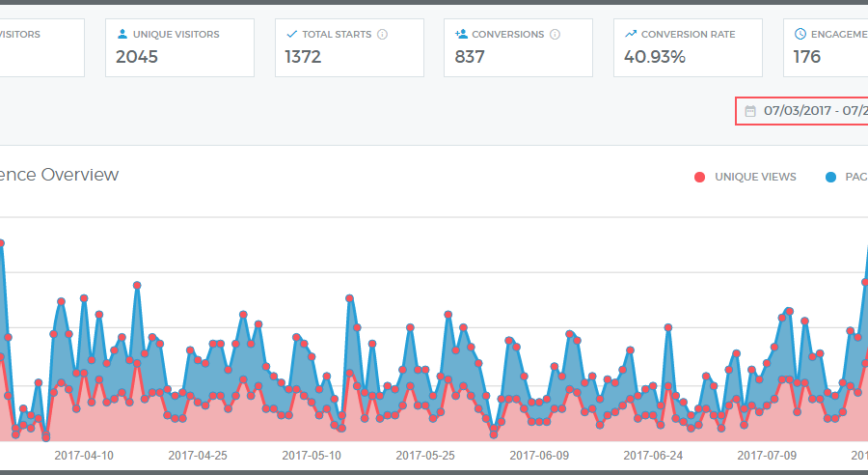868x475 pixels.
Task: Click the Total Starts checkmark icon
Action: pos(292,34)
